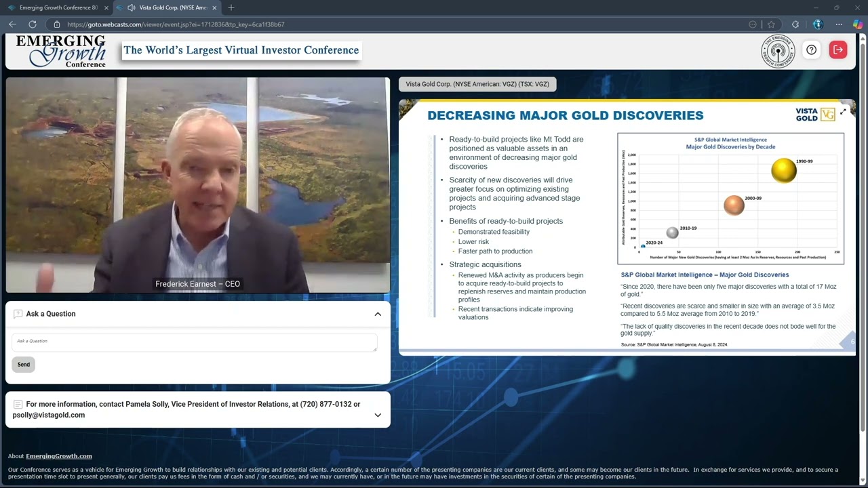Viewport: 868px width, 488px height.
Task: Click the red exit webcast icon
Action: point(837,50)
